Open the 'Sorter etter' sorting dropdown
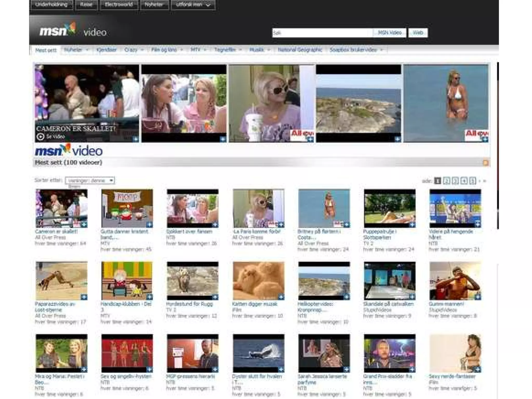The width and height of the screenshot is (532, 399). pos(90,180)
